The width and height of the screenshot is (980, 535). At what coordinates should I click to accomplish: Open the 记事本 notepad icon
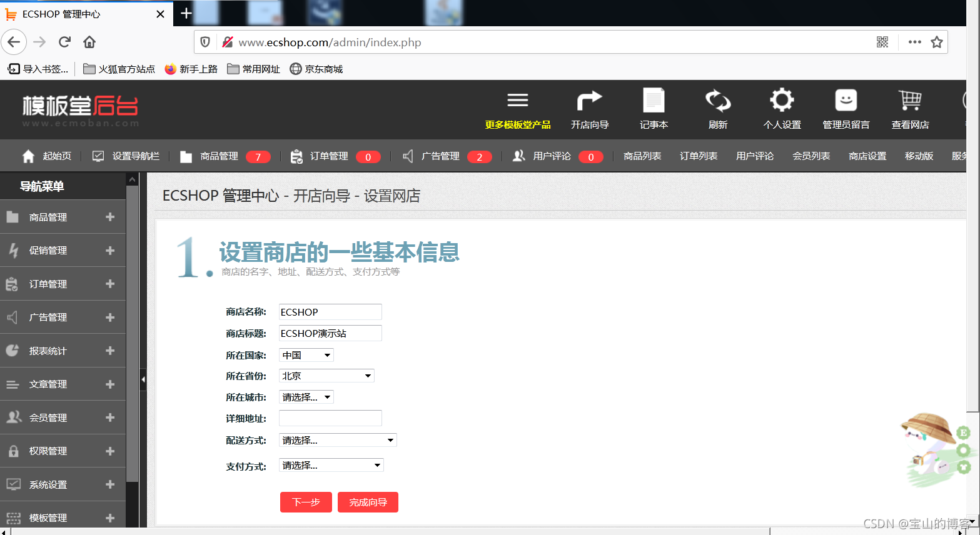tap(654, 101)
